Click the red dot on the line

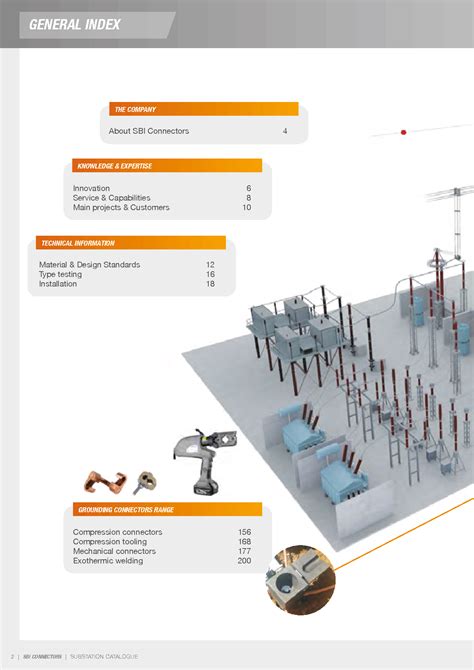(x=403, y=132)
